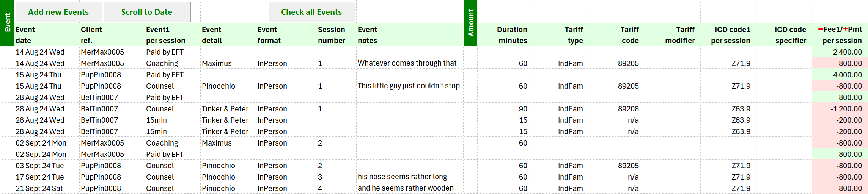This screenshot has height=194, width=868.
Task: Click the 4 000.00 payment cell
Action: (x=847, y=75)
